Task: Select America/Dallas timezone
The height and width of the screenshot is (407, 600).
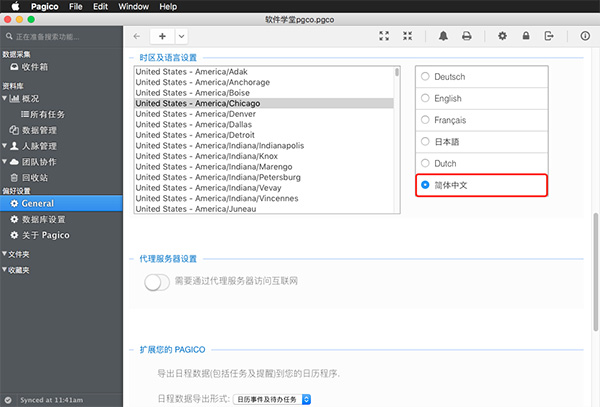Action: click(264, 125)
